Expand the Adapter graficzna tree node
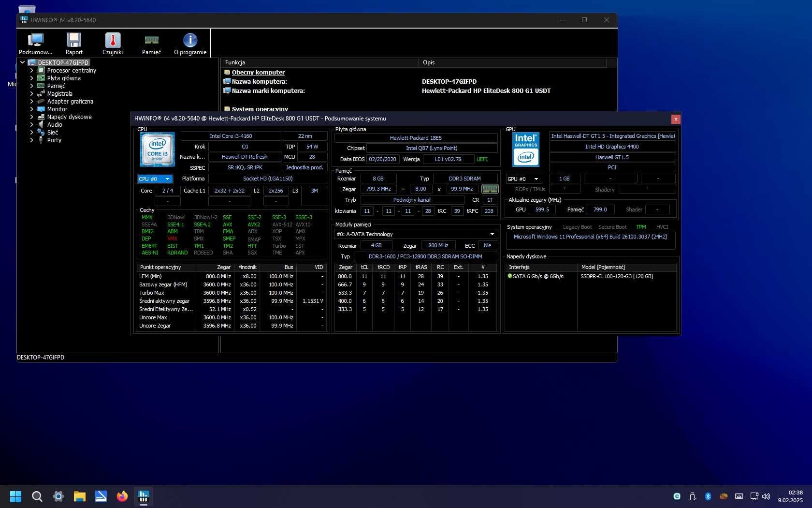This screenshot has width=812, height=508. [32, 101]
